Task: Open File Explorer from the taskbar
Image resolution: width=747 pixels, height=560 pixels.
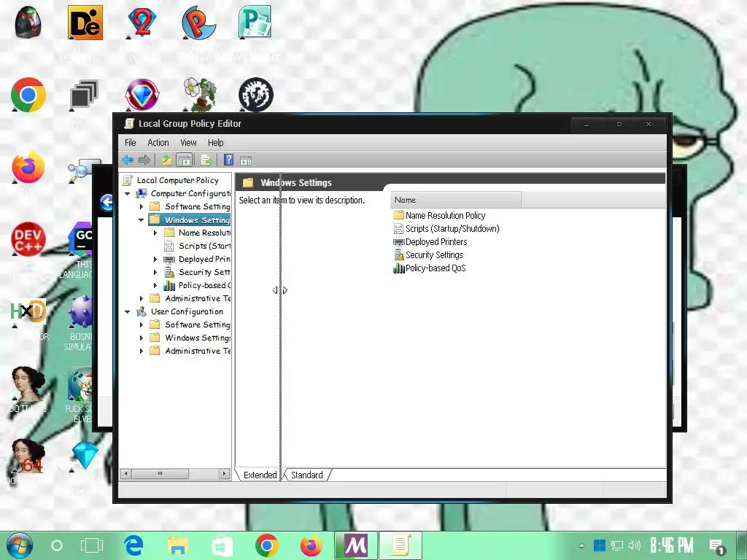Action: 178,545
